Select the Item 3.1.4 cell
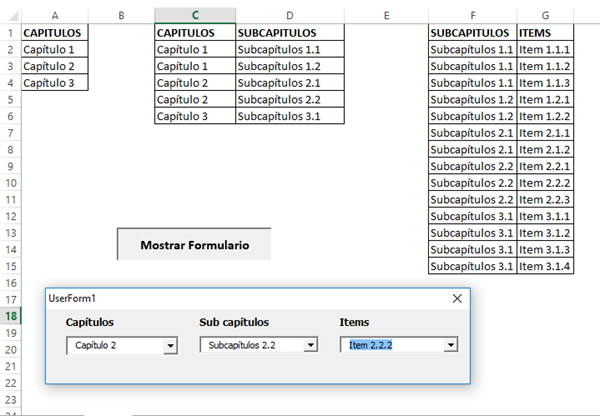This screenshot has height=416, width=600. click(x=545, y=266)
